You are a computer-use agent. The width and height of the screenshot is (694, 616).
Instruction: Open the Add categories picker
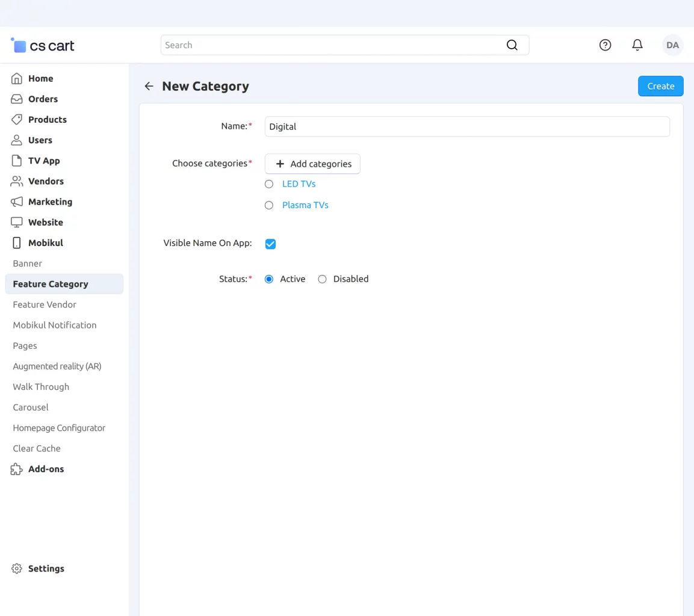[312, 164]
